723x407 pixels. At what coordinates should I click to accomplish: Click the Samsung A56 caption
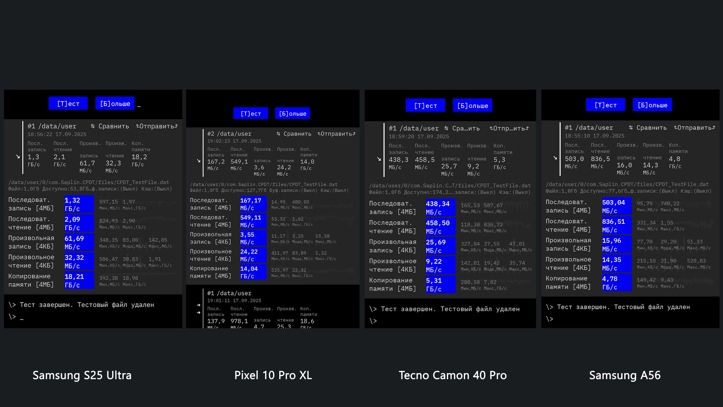pos(625,375)
